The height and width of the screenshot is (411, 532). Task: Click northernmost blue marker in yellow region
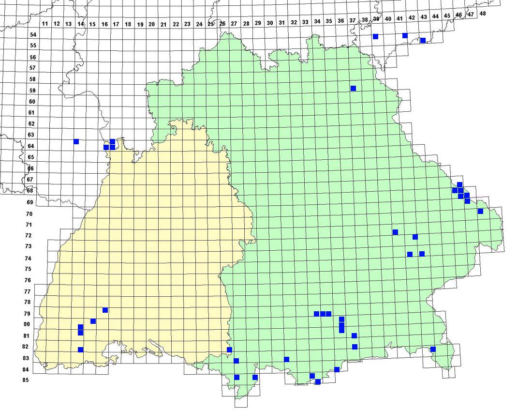pyautogui.click(x=105, y=310)
